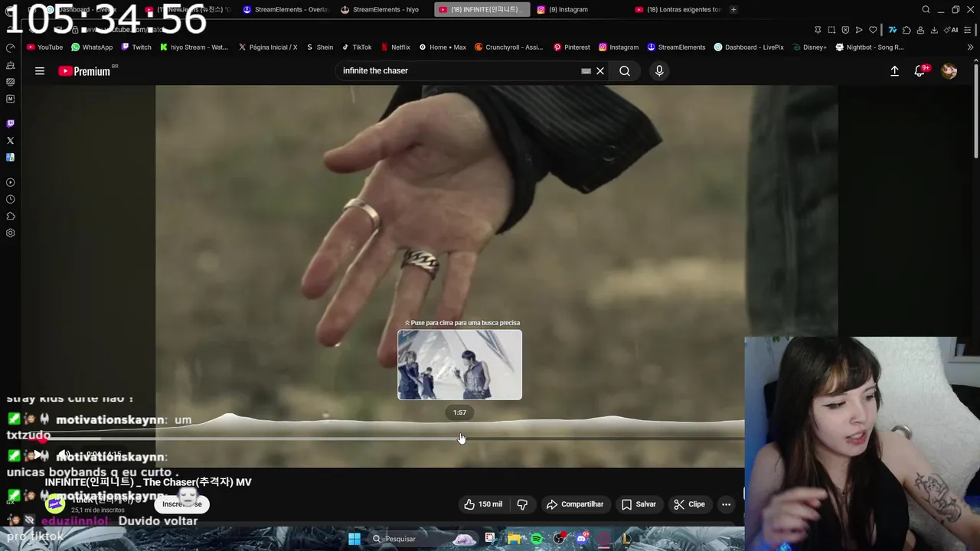
Task: Open the Easy Setup menu icon
Action: tap(969, 30)
